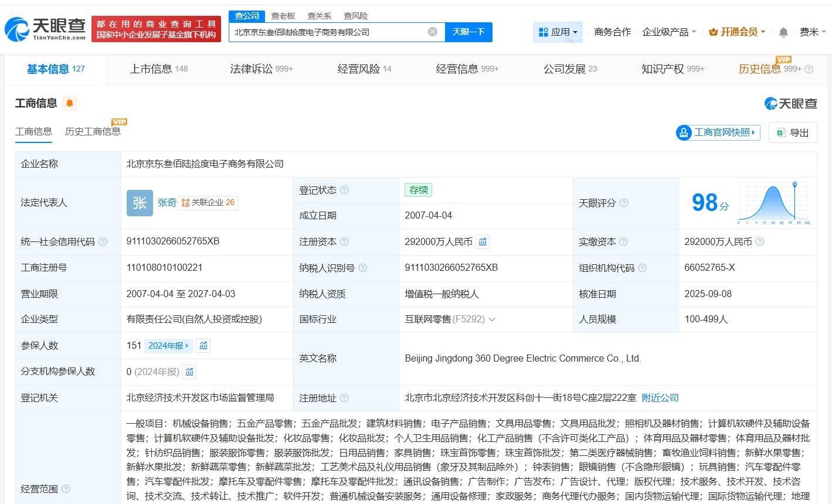Open the 企业级产品 dropdown
Viewport: 832px width, 504px height.
(x=669, y=32)
